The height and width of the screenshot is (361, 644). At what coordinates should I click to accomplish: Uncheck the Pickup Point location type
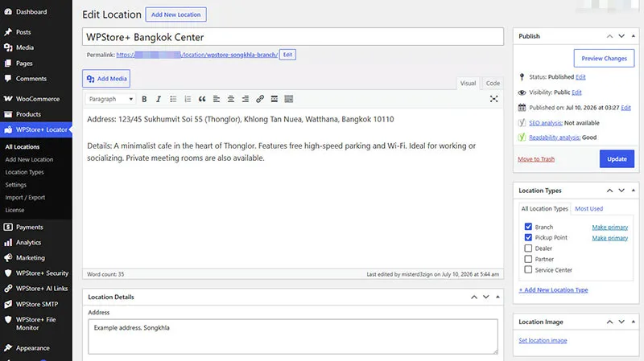point(528,237)
